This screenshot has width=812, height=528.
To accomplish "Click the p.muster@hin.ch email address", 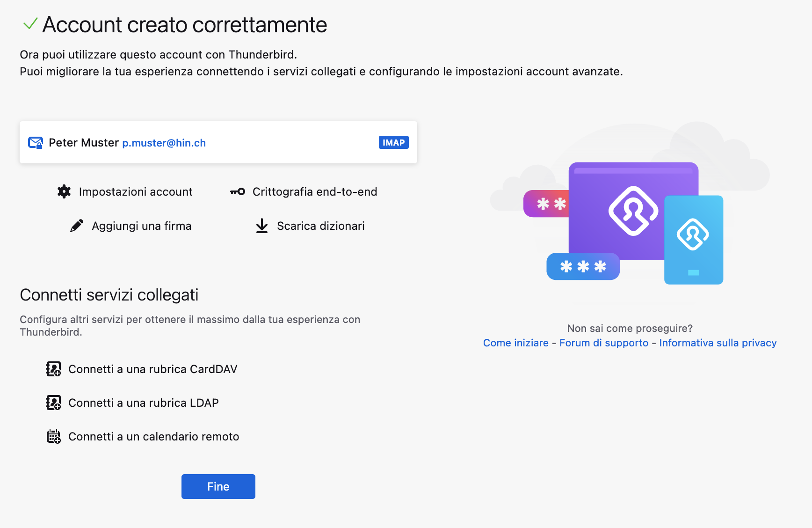I will pos(164,143).
